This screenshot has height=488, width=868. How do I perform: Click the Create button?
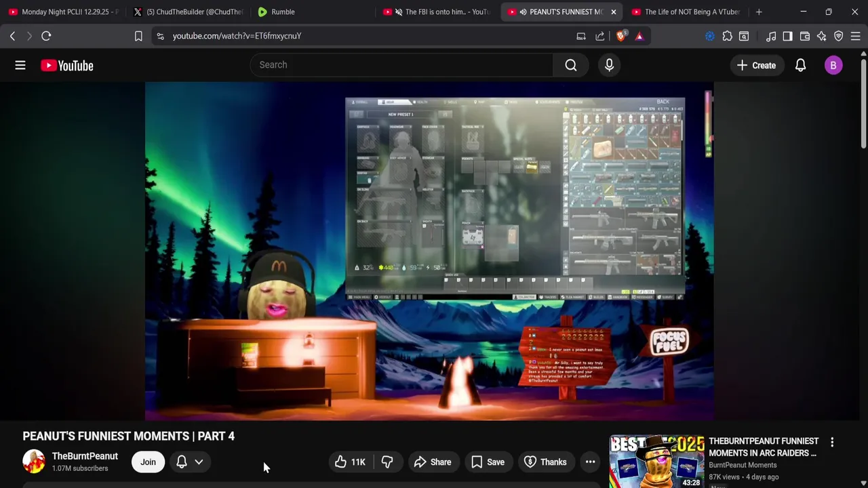[756, 65]
